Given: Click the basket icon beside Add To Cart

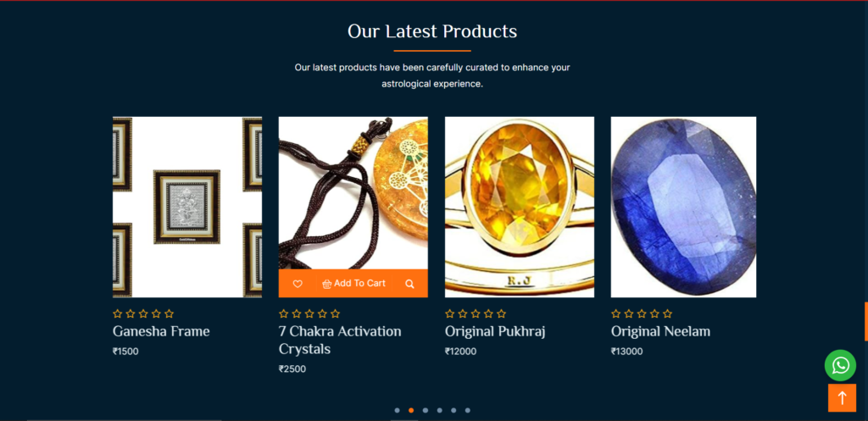Looking at the screenshot, I should coord(326,284).
